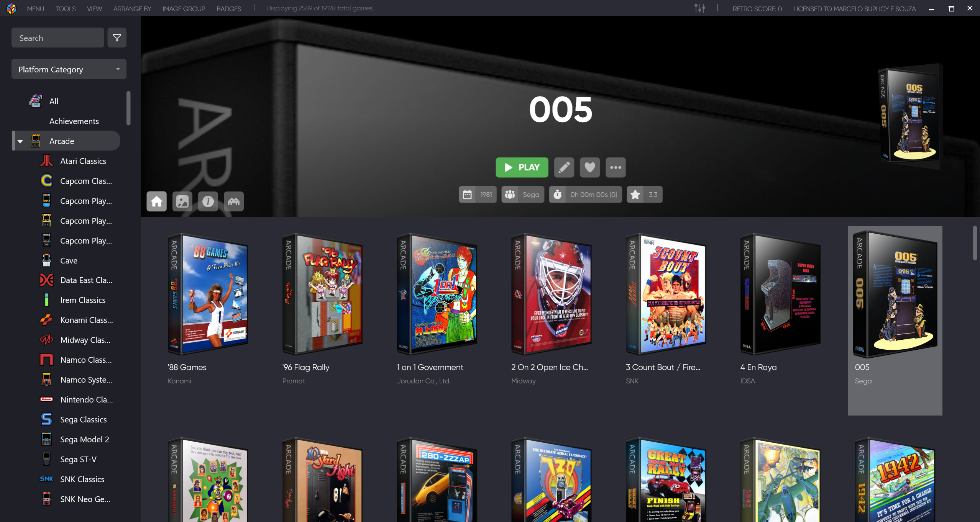The width and height of the screenshot is (980, 522).
Task: Select the 4 En Raya box art
Action: pyautogui.click(x=781, y=294)
